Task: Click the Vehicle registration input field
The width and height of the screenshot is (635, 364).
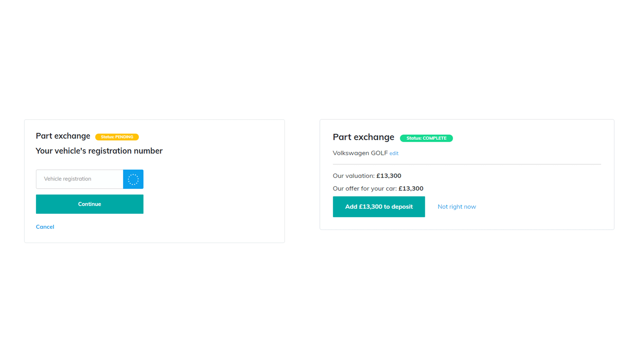Action: point(79,179)
